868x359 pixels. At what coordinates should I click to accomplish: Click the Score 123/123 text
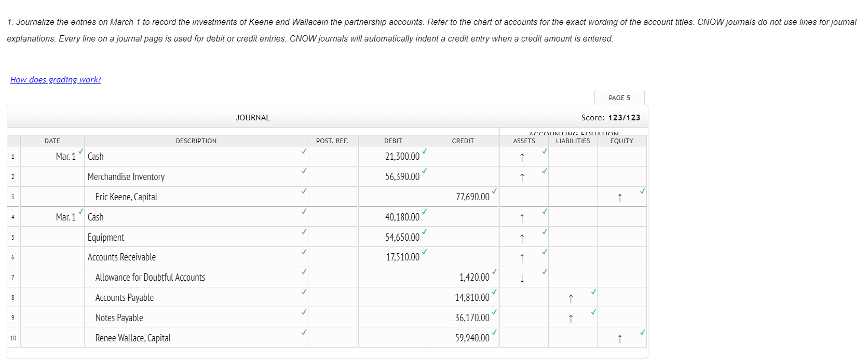611,118
